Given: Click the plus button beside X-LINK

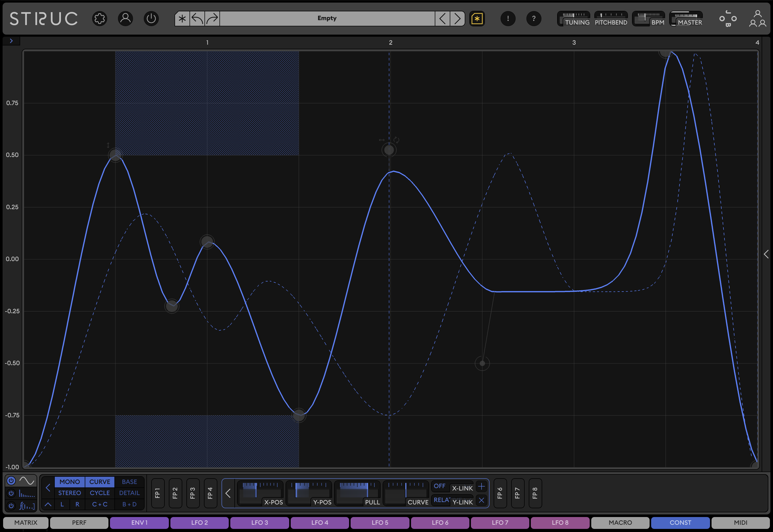Looking at the screenshot, I should (x=481, y=487).
